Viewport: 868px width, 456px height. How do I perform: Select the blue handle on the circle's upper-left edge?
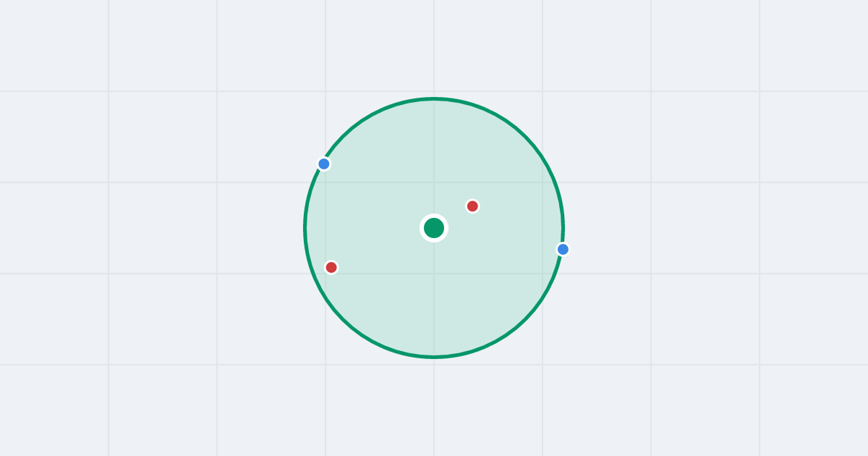point(324,164)
